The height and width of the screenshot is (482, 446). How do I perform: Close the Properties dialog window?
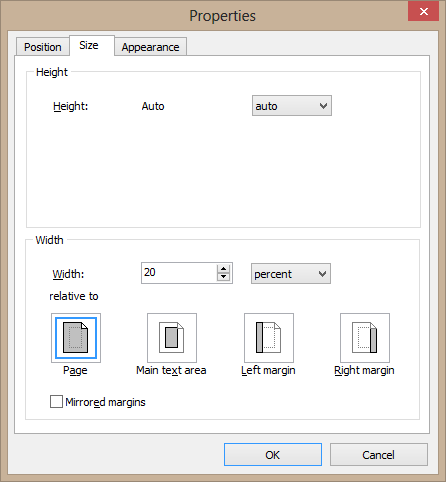(x=423, y=11)
